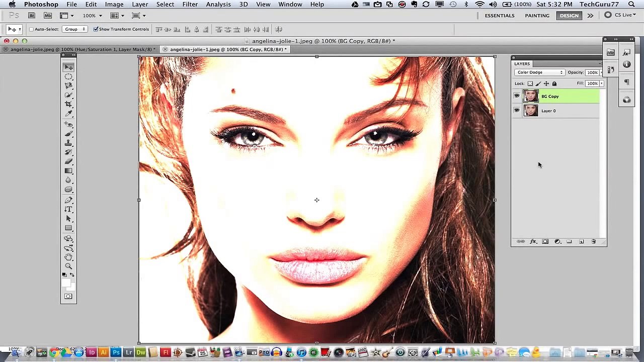
Task: Select the Gradient tool
Action: (68, 171)
